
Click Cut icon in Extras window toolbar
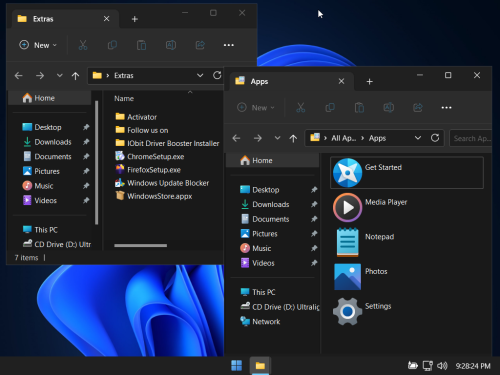83,45
